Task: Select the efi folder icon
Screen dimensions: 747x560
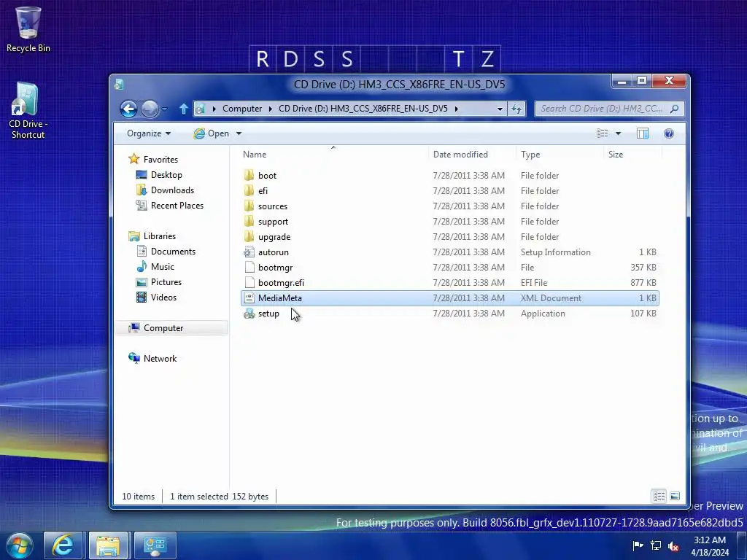Action: [249, 190]
